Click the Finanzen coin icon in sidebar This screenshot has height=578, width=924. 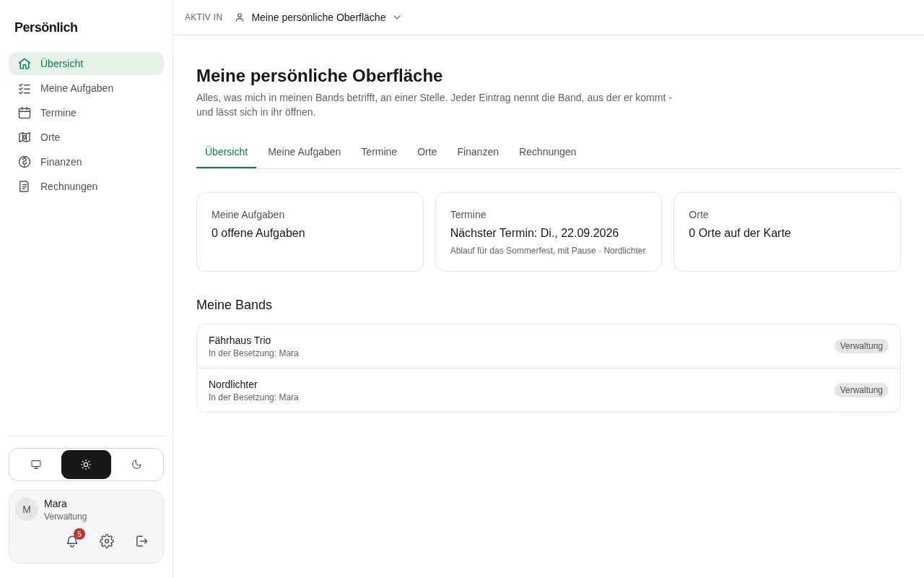point(25,162)
